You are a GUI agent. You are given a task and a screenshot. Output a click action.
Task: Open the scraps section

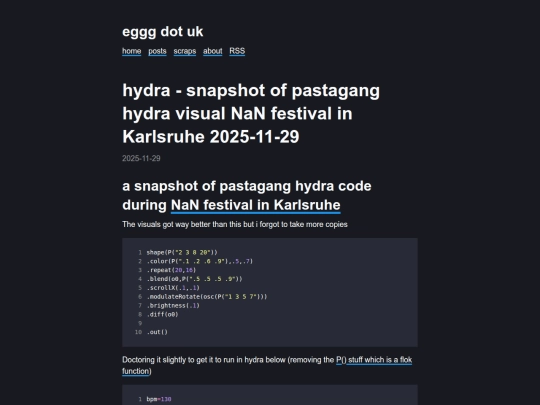185,51
